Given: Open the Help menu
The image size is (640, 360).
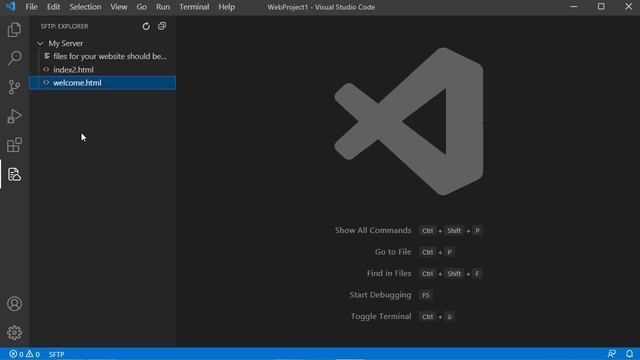Looking at the screenshot, I should point(227,7).
